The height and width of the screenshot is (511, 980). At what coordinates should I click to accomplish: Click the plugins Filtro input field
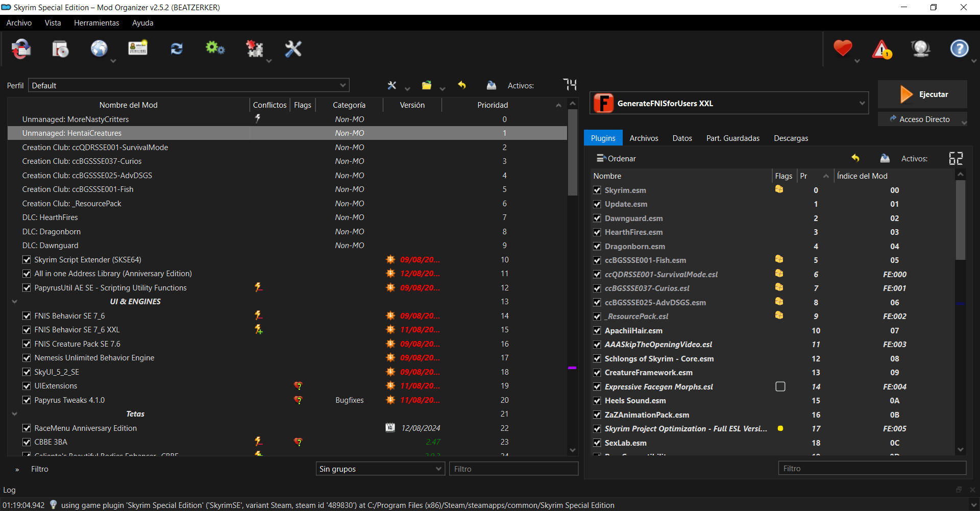(872, 468)
